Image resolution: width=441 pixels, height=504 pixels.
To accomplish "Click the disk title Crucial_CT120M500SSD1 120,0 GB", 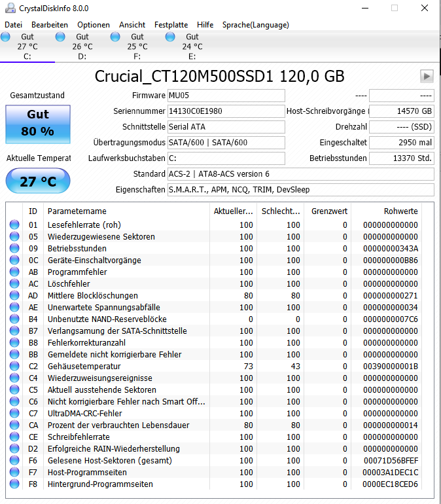I will (x=219, y=77).
